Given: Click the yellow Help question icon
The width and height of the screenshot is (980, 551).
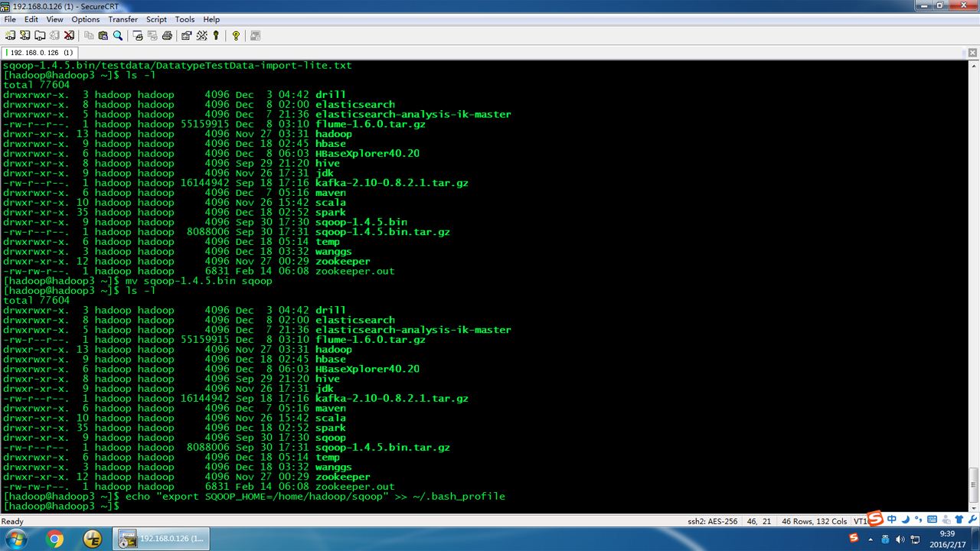Looking at the screenshot, I should point(236,35).
